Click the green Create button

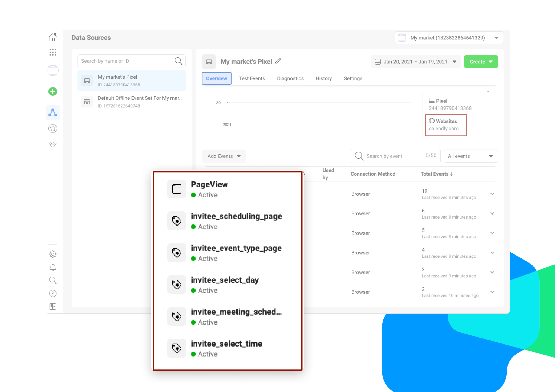coord(481,62)
